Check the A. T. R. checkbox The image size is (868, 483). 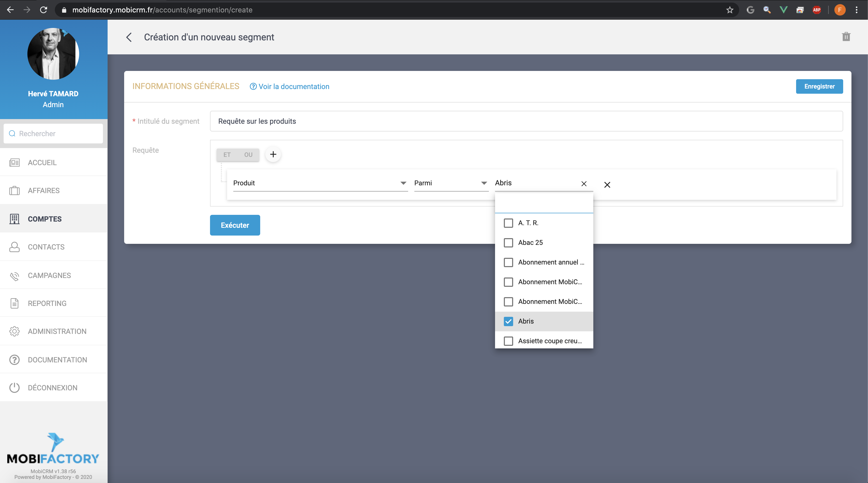508,223
